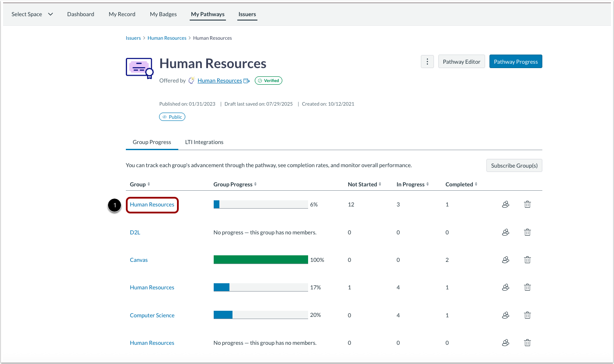Open the members icon for the D2L group

click(x=506, y=232)
